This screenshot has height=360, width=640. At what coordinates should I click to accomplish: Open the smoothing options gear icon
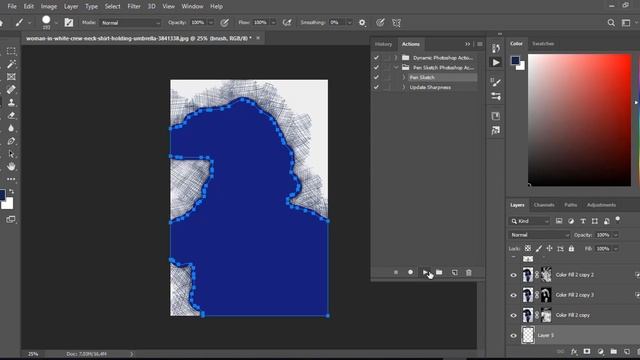362,23
